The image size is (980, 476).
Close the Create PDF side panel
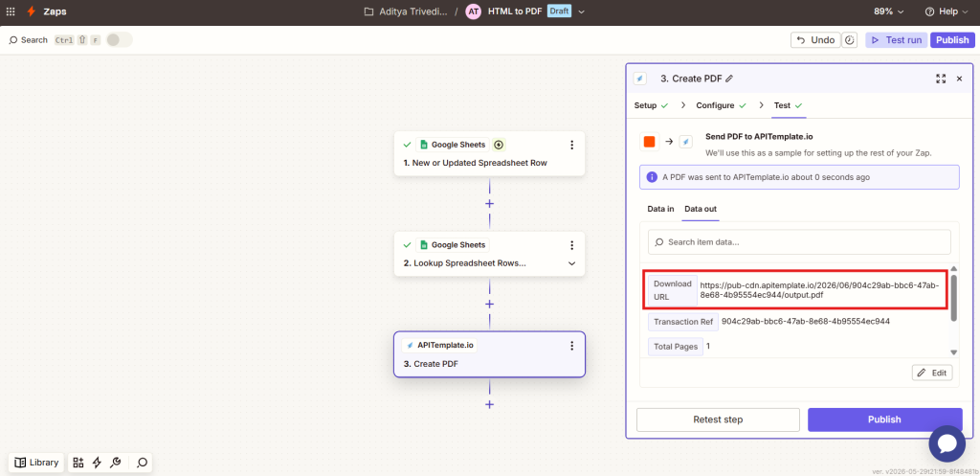pos(959,79)
